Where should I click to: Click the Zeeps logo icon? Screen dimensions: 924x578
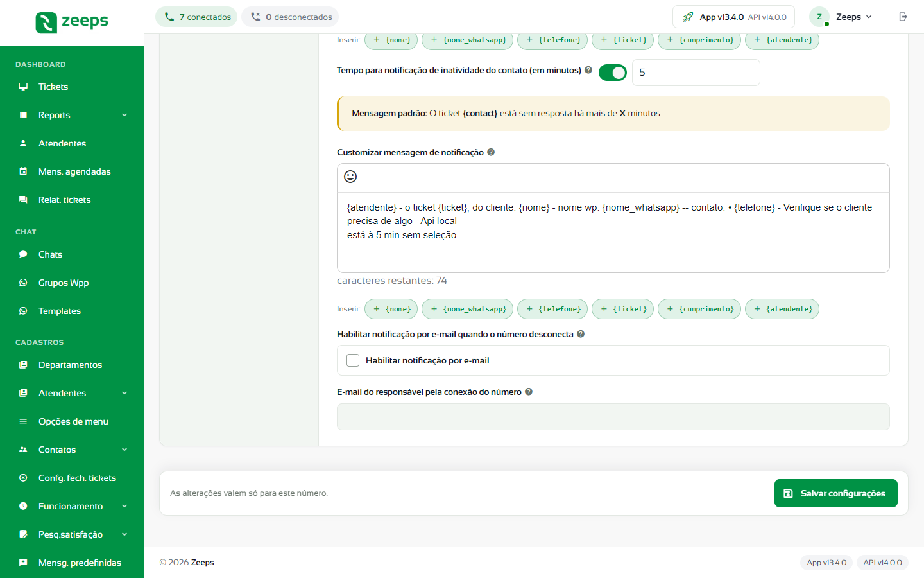tap(46, 22)
